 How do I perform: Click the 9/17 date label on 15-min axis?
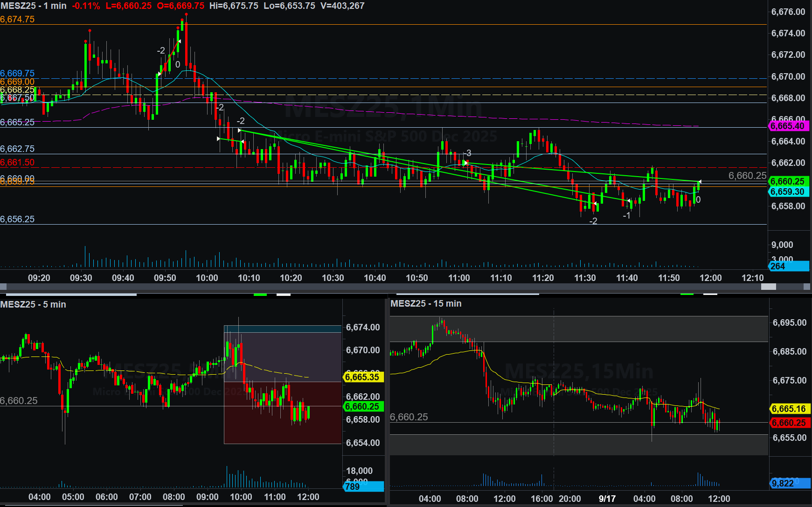pos(607,499)
